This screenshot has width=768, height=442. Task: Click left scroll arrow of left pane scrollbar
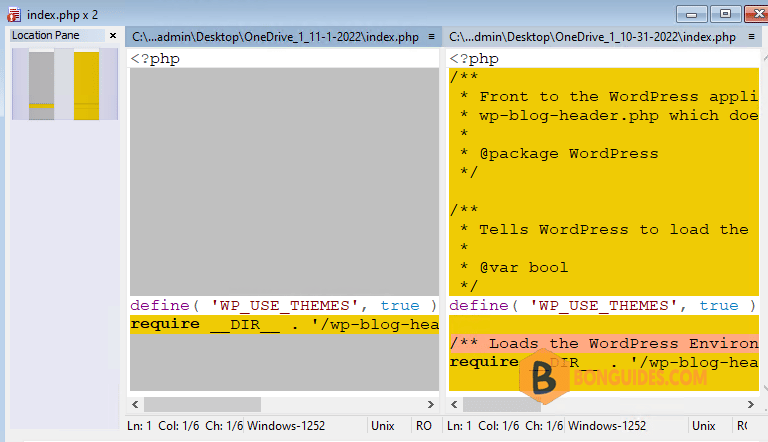tap(135, 404)
